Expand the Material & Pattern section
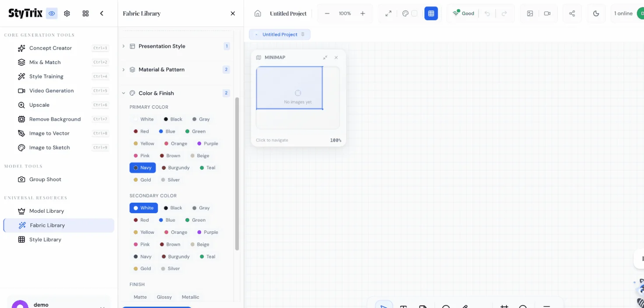The image size is (644, 308). pyautogui.click(x=161, y=69)
